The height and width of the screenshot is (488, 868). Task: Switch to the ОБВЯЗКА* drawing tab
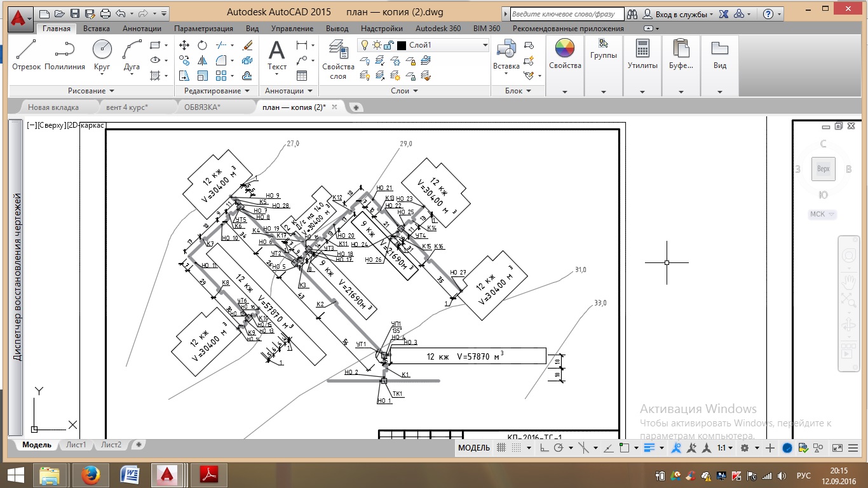pos(202,107)
